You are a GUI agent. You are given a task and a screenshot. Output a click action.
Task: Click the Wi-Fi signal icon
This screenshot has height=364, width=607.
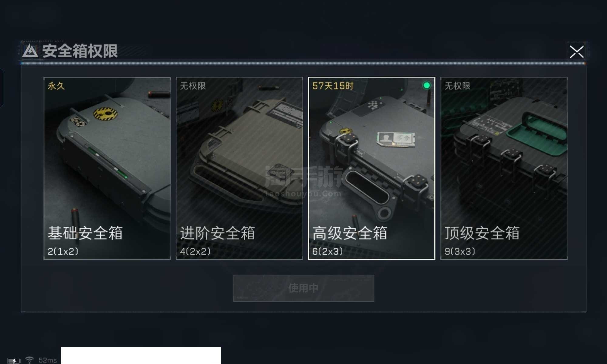29,360
